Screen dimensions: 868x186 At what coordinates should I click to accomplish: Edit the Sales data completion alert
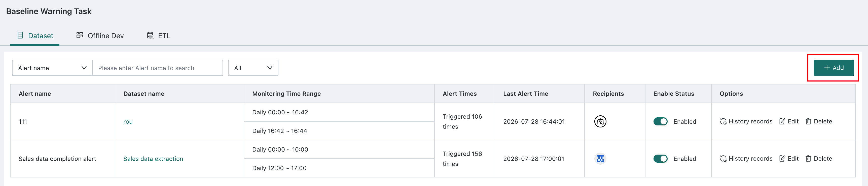pyautogui.click(x=788, y=159)
